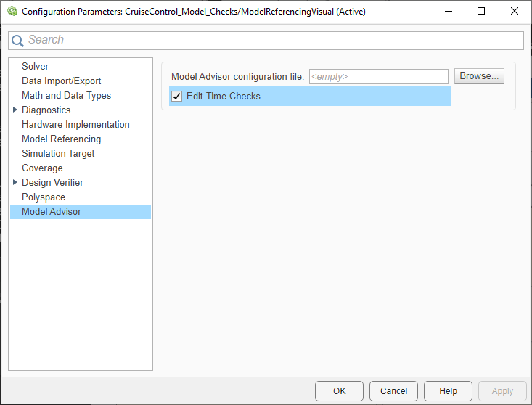The height and width of the screenshot is (405, 532).
Task: Select the Polyspace category
Action: pos(44,197)
